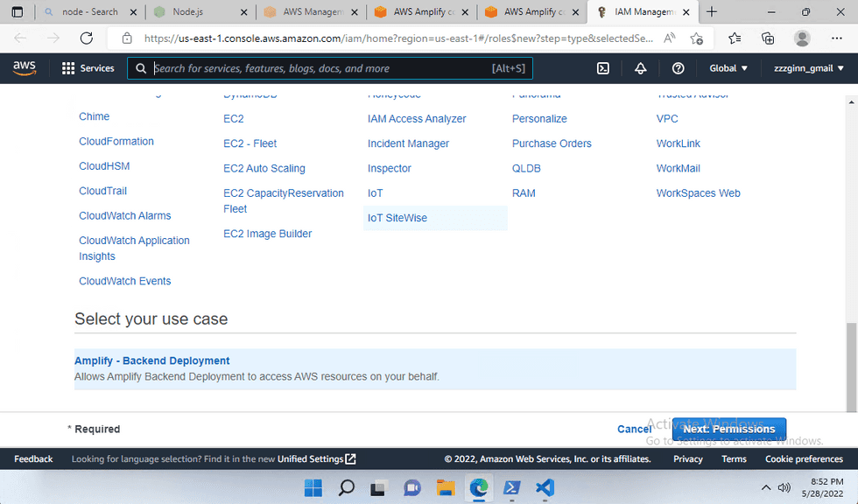Click the AWS logo home icon
The width and height of the screenshot is (858, 504).
tap(25, 68)
